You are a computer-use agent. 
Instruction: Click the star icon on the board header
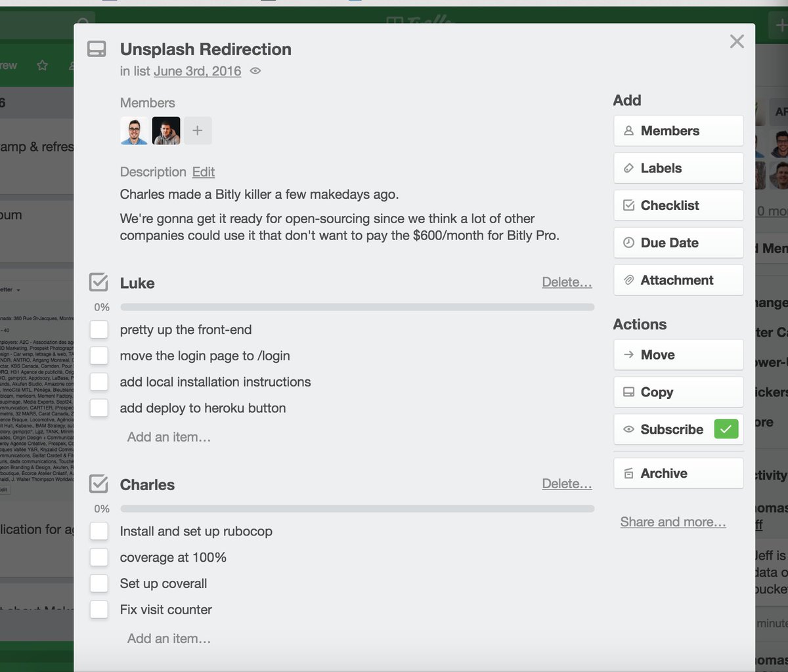42,65
